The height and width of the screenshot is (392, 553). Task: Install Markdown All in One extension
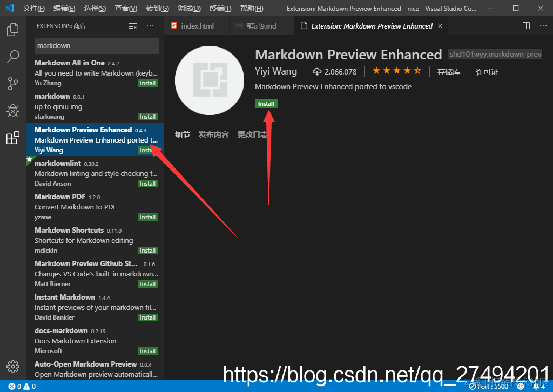pyautogui.click(x=147, y=83)
